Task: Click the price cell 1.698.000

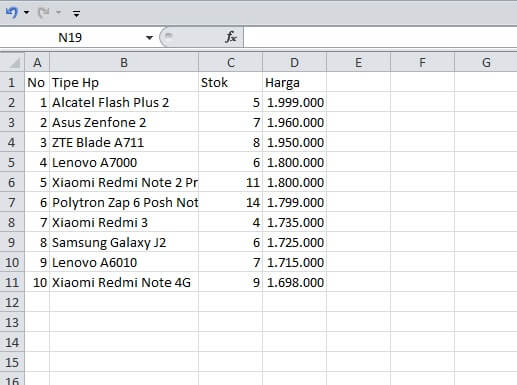Action: [x=294, y=282]
